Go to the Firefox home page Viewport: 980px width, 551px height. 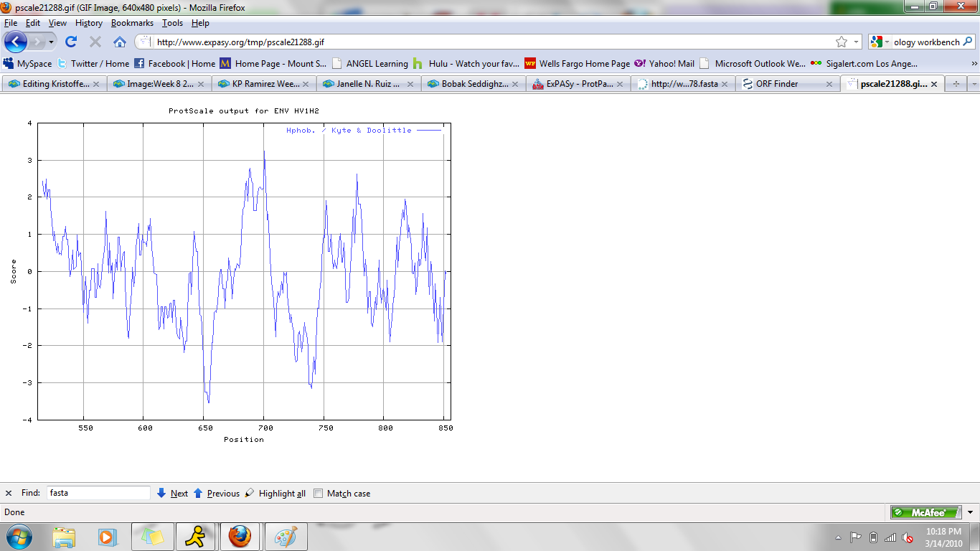tap(120, 42)
